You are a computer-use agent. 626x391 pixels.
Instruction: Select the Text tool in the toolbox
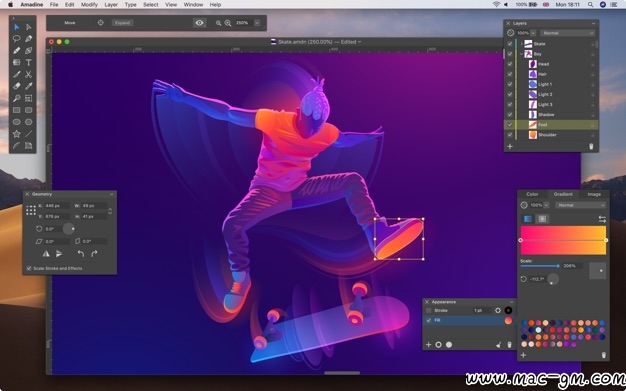point(28,62)
